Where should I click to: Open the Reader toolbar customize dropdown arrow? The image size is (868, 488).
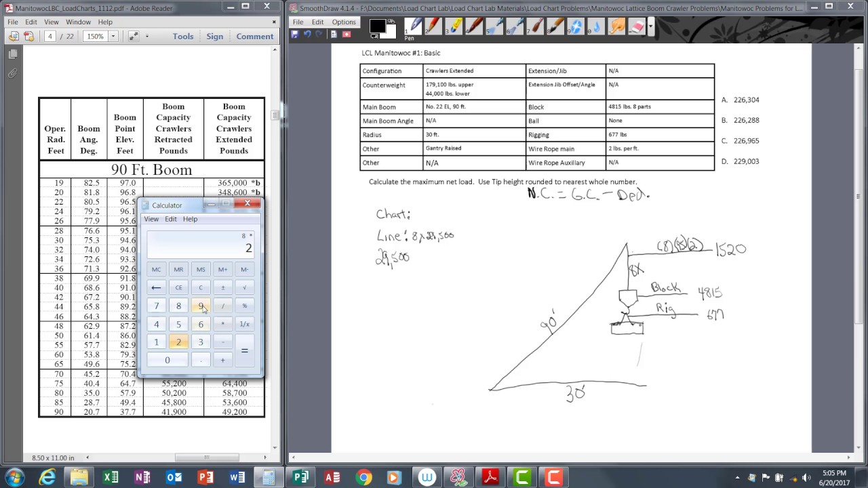(146, 37)
